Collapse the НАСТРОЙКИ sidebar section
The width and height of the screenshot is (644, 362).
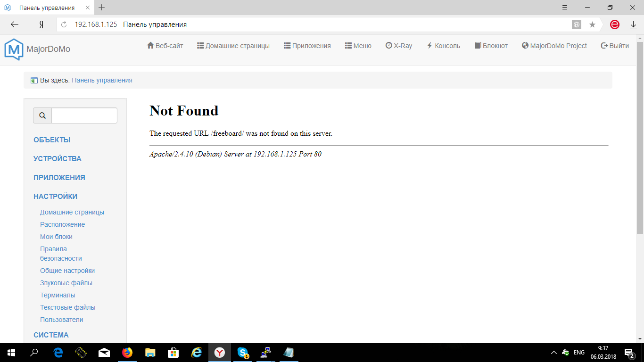[x=56, y=197]
